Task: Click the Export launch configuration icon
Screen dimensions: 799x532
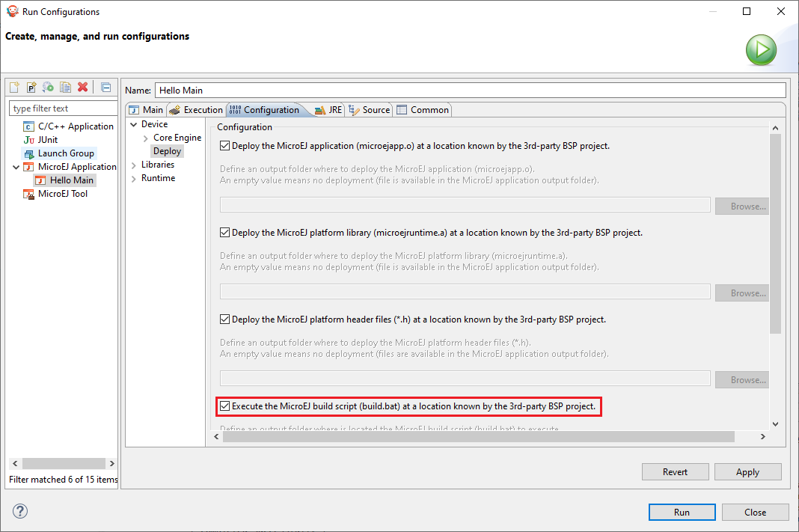Action: pyautogui.click(x=49, y=88)
